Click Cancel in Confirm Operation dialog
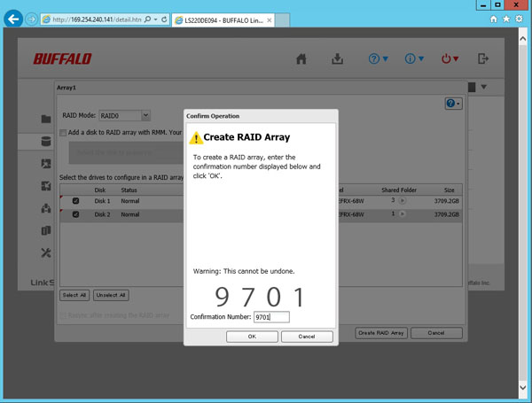This screenshot has height=403, width=532. point(307,337)
